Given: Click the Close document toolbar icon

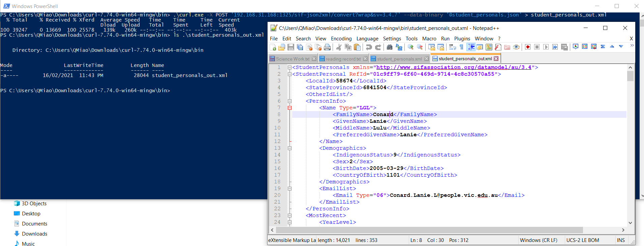Looking at the screenshot, I should coord(309,47).
